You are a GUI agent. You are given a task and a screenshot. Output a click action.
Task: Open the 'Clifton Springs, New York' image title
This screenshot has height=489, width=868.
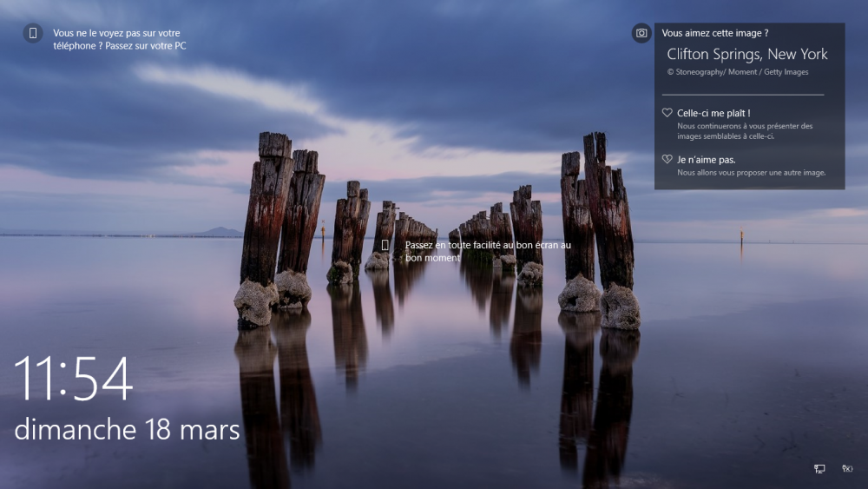pos(746,54)
